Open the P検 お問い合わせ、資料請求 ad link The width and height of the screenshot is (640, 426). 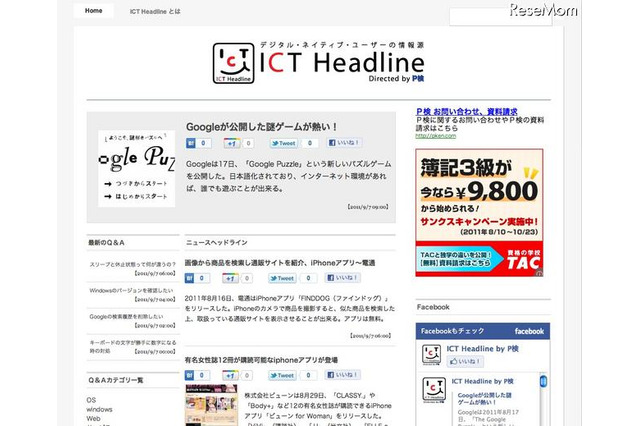click(x=467, y=111)
